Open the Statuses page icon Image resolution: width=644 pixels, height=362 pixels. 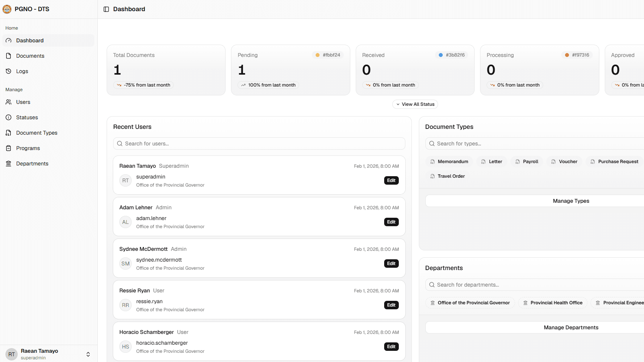click(x=8, y=117)
